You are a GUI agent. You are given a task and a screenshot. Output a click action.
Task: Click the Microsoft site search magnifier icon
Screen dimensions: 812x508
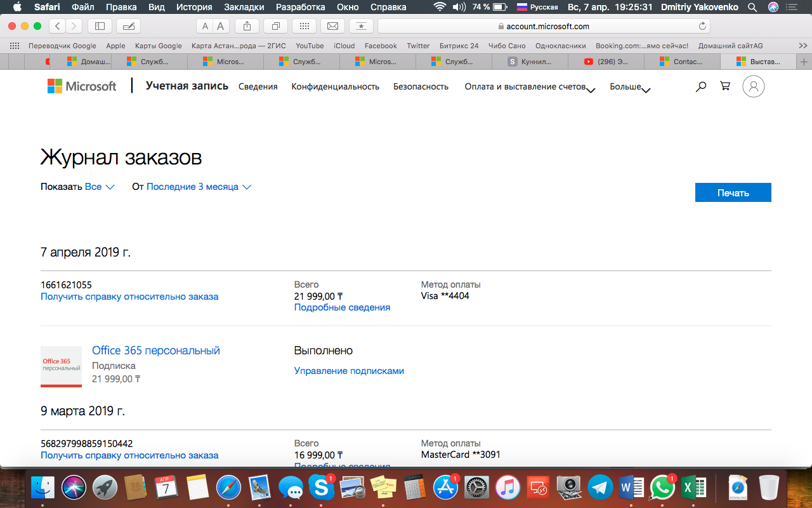pyautogui.click(x=701, y=86)
